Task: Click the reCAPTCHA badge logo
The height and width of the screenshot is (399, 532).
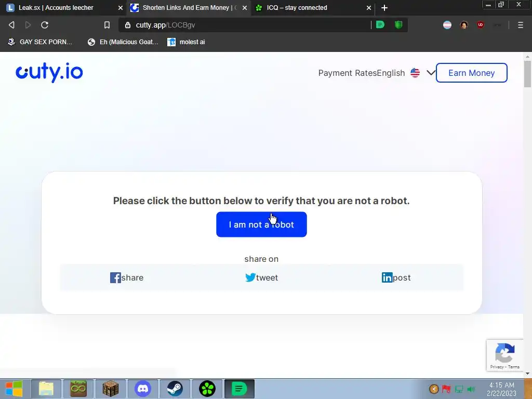Action: pos(505,353)
